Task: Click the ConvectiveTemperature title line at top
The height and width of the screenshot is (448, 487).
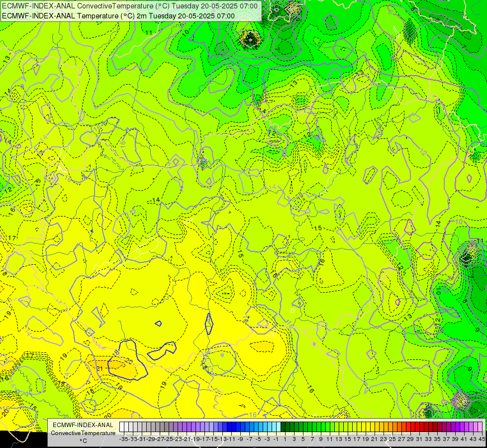Action: tap(130, 6)
